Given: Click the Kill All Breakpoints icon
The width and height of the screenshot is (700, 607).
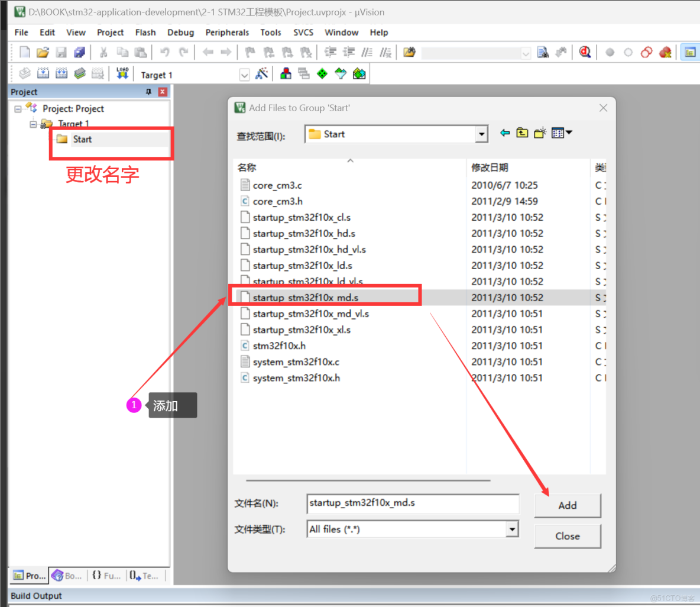Looking at the screenshot, I should pyautogui.click(x=665, y=52).
